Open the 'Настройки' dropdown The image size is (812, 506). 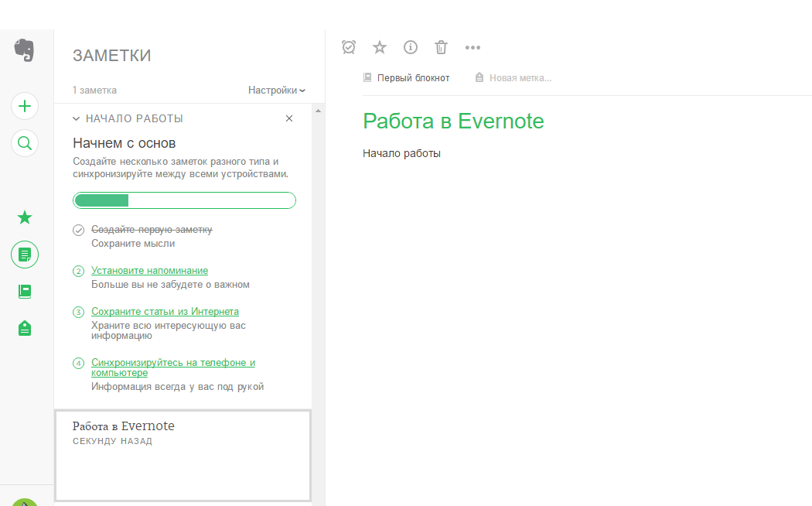[276, 90]
